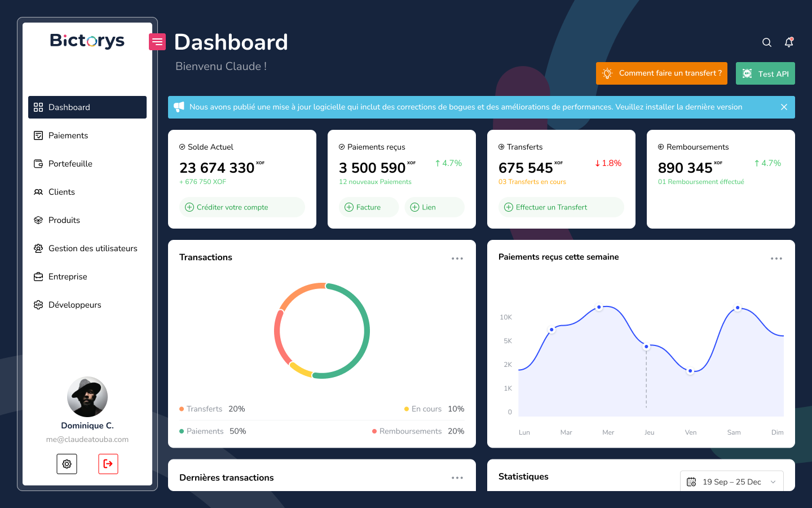Click 01 Remboursement éffectué link
The image size is (812, 508).
coord(701,182)
